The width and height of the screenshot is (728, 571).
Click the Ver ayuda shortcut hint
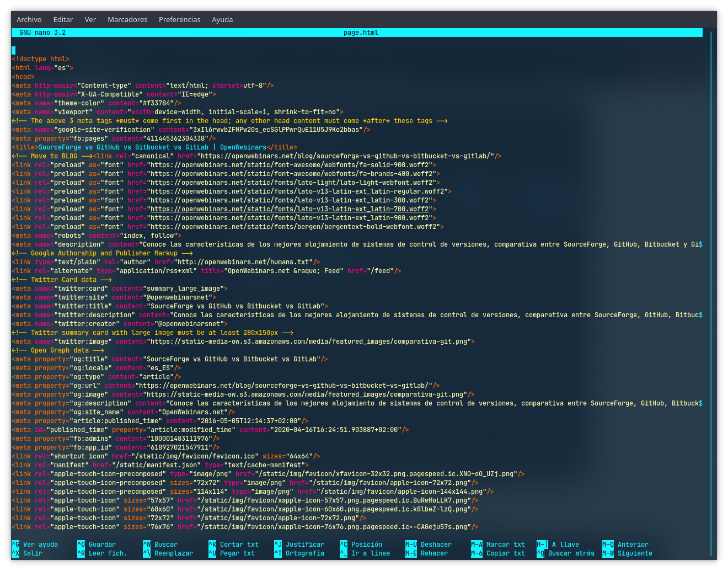(x=35, y=545)
